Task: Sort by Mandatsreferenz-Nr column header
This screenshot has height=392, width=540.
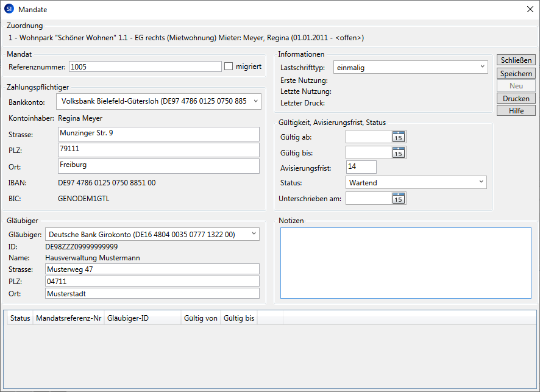Action: click(x=68, y=318)
